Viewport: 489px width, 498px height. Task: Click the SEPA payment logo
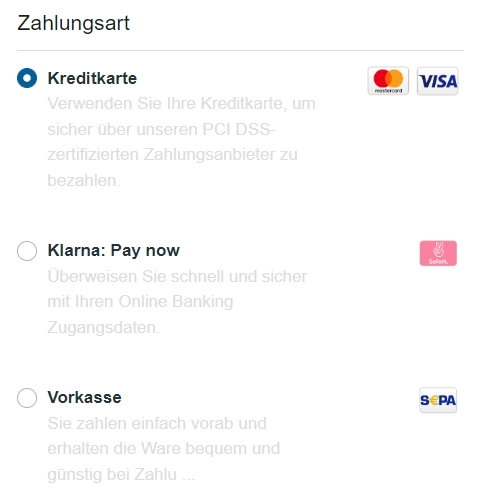pos(438,400)
